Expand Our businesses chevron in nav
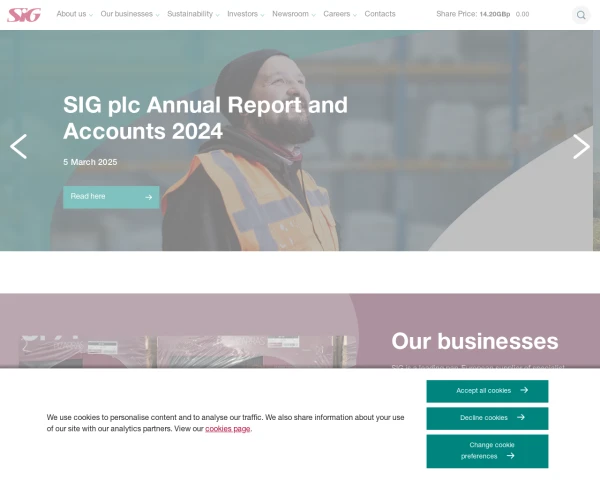 157,15
